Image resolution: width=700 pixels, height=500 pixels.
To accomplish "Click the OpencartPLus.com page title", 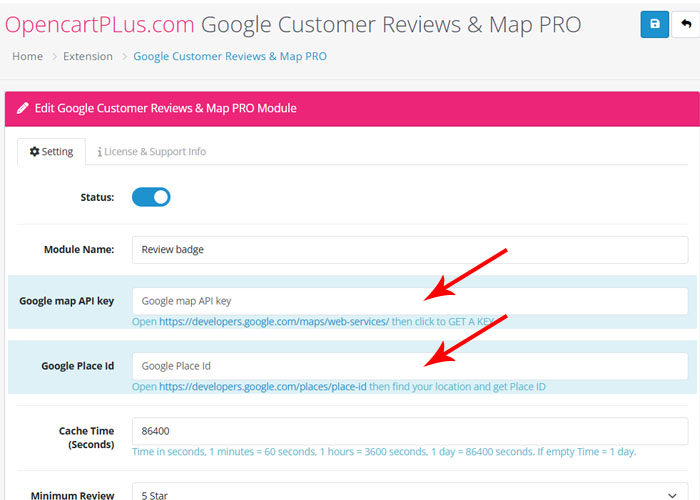I will coord(99,24).
